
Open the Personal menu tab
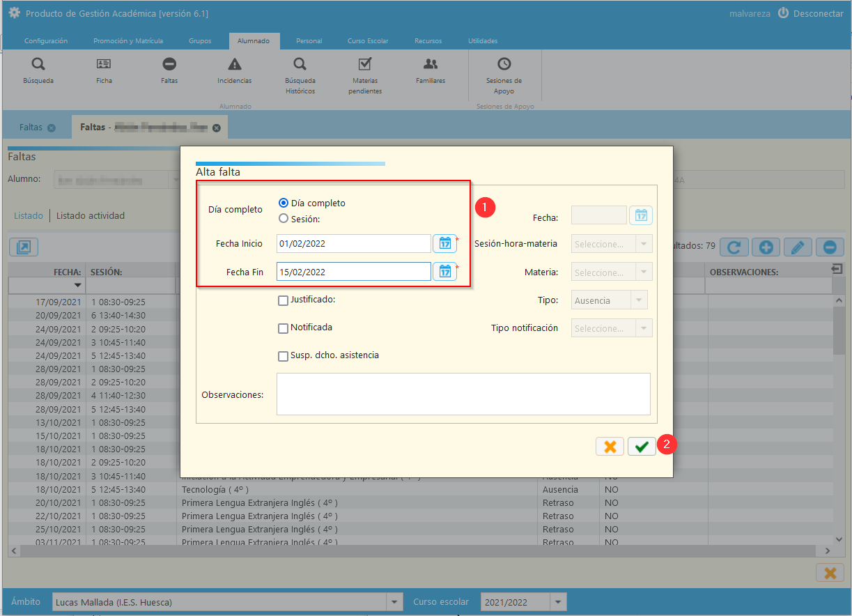pos(309,41)
